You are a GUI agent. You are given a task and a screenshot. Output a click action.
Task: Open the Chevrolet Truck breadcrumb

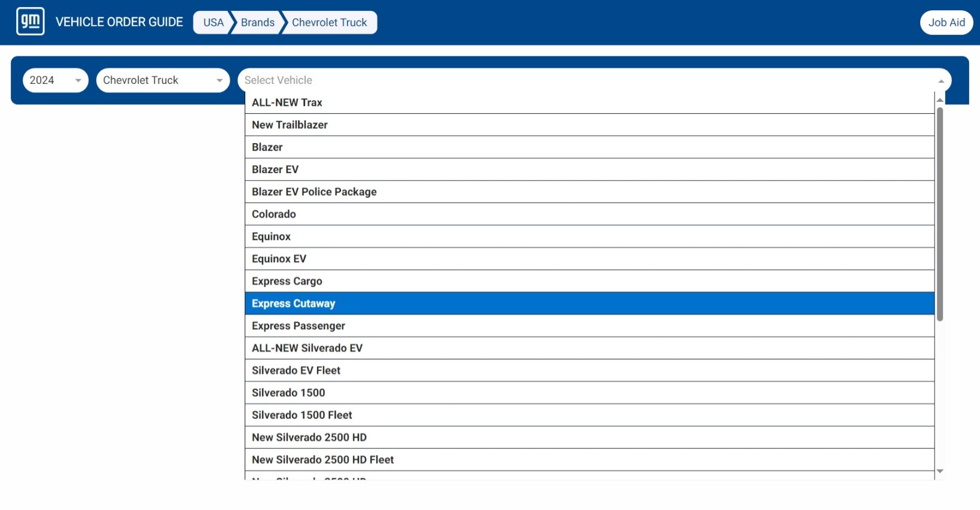click(329, 22)
